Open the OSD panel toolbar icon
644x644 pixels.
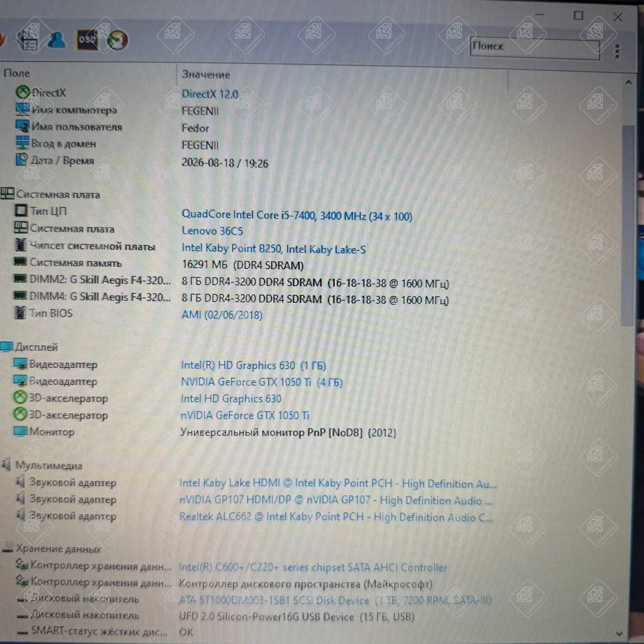coord(87,40)
